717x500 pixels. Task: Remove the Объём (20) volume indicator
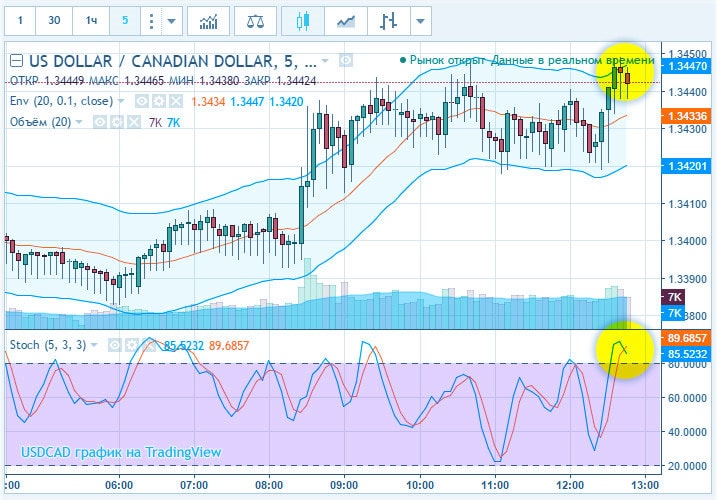pyautogui.click(x=133, y=121)
